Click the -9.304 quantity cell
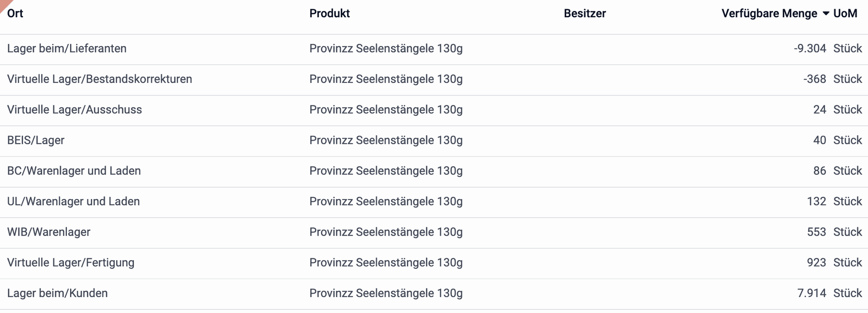 pyautogui.click(x=810, y=48)
